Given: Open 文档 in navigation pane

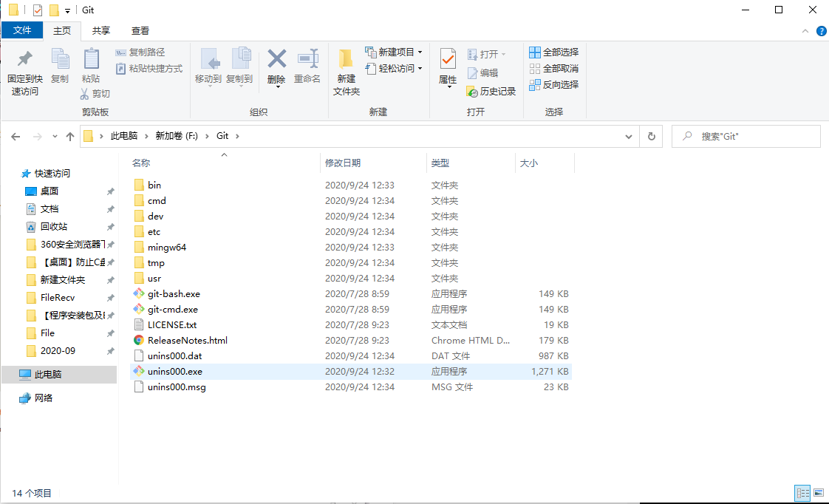Looking at the screenshot, I should 50,209.
